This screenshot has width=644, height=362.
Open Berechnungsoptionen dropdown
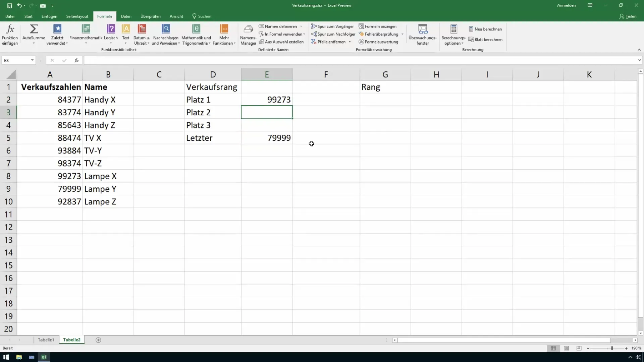[x=453, y=35]
